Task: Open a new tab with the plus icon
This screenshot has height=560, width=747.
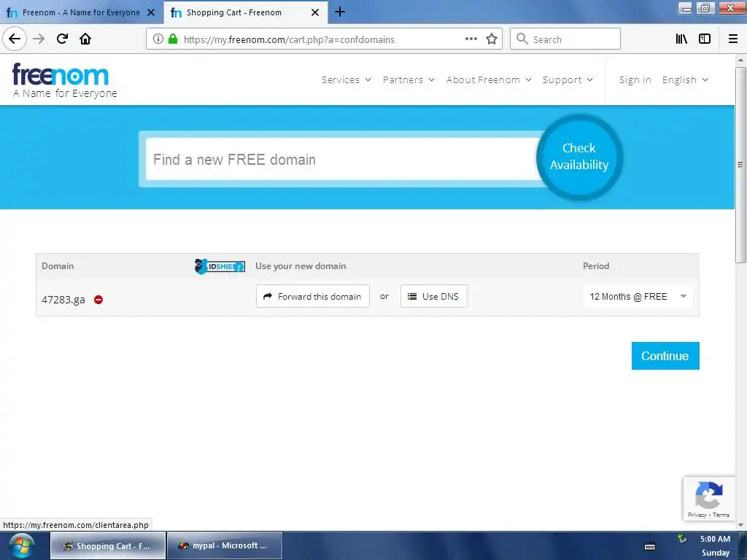Action: pyautogui.click(x=340, y=12)
